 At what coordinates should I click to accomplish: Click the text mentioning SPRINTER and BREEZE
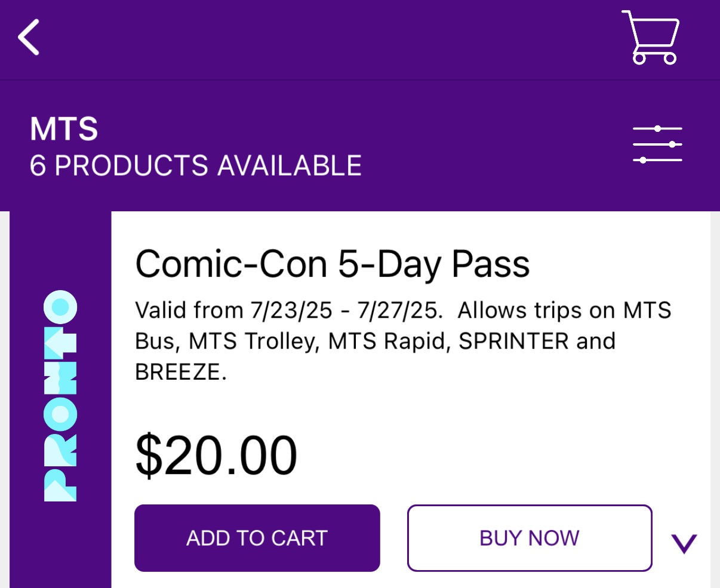375,356
